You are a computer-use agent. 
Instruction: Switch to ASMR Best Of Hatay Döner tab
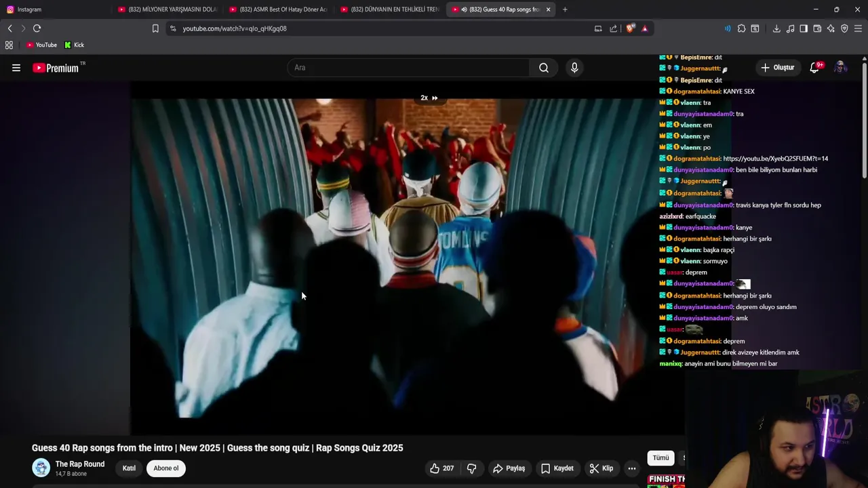278,9
